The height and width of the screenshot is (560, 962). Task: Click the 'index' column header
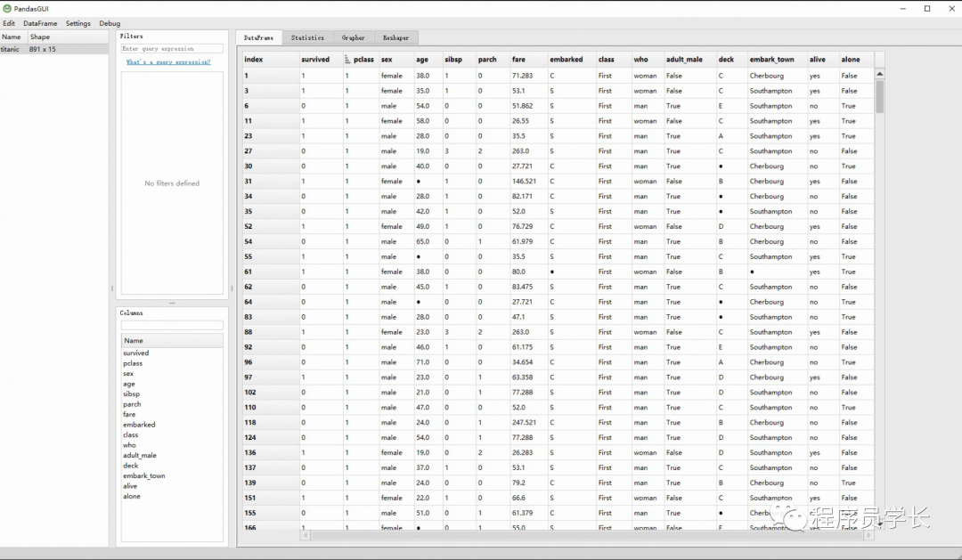point(271,60)
